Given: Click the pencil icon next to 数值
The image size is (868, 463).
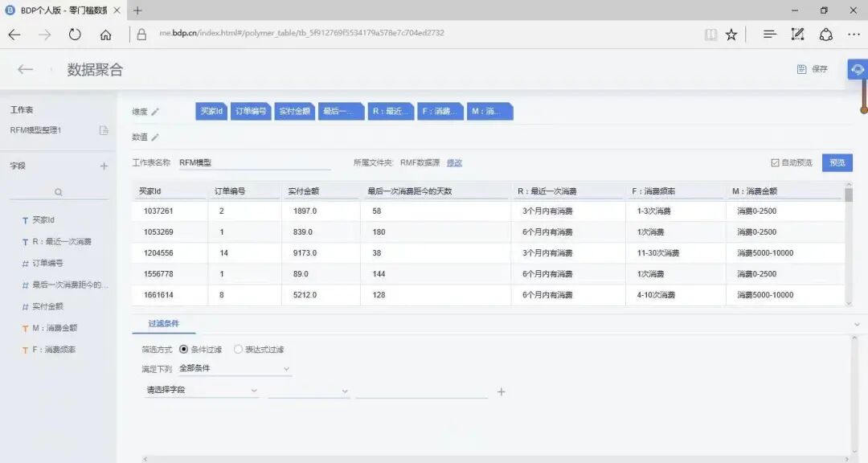Looking at the screenshot, I should [156, 137].
